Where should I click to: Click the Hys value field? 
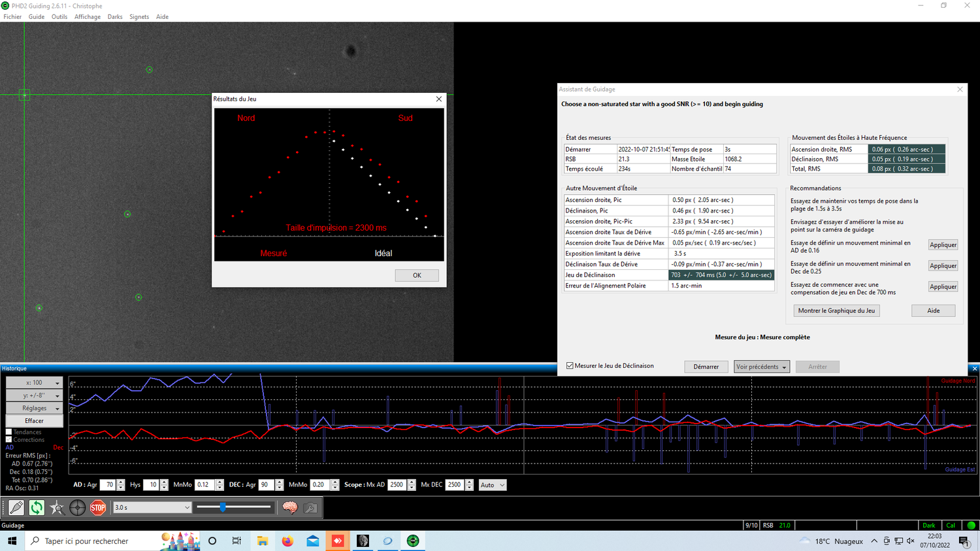coord(152,485)
